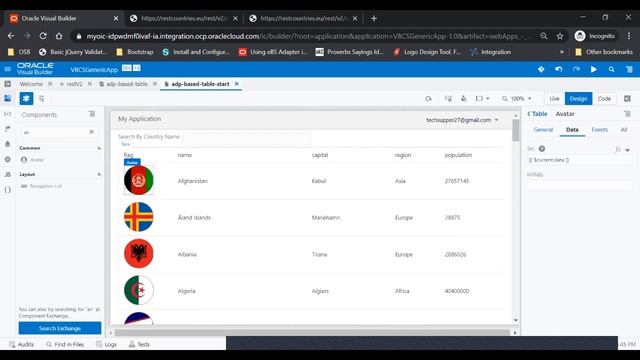Screen dimensions: 640x360
Task: Select the Components palette asterisk icon
Action: [x=26, y=98]
